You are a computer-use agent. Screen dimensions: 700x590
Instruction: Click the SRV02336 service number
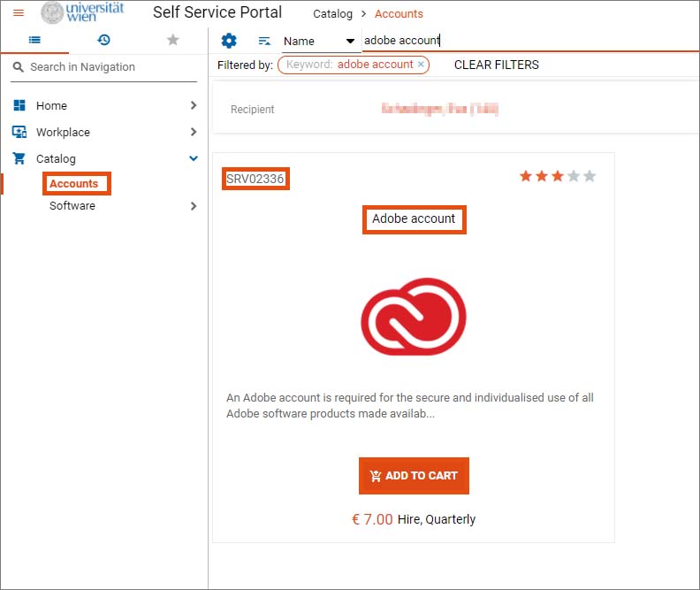click(x=255, y=179)
